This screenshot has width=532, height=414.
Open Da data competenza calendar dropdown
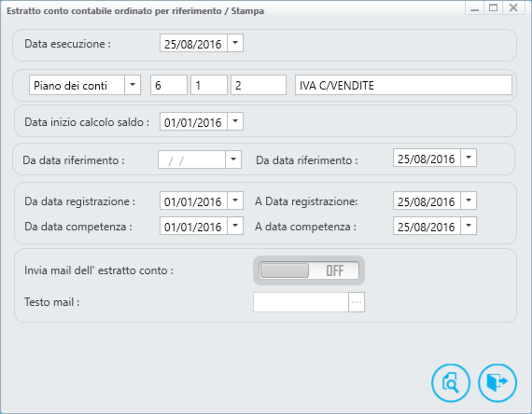[235, 226]
